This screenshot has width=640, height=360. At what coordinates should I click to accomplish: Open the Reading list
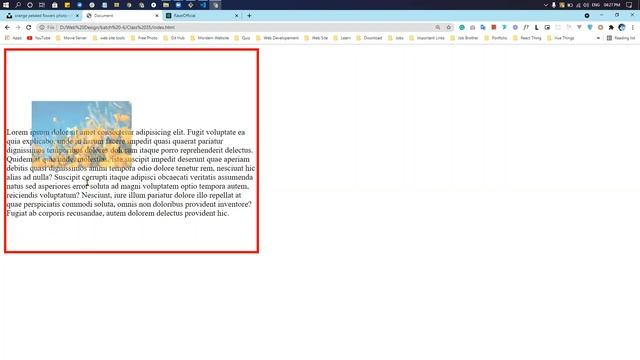pyautogui.click(x=621, y=38)
